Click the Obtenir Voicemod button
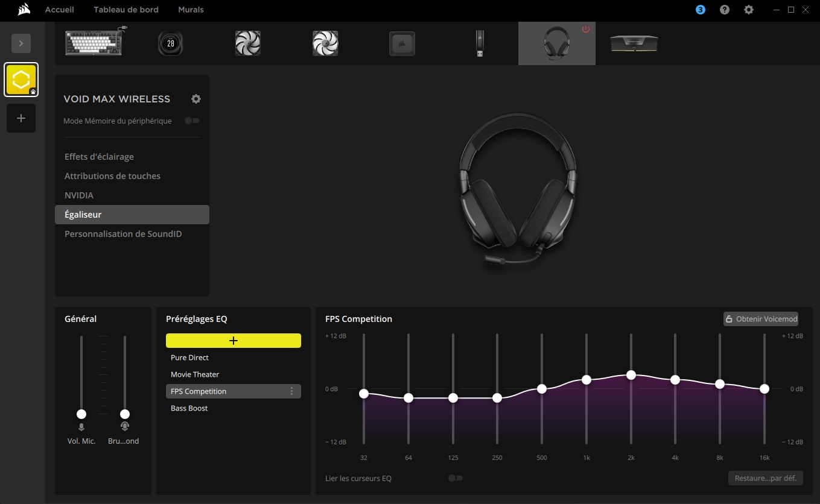Screen dimensions: 820x504 (761, 319)
